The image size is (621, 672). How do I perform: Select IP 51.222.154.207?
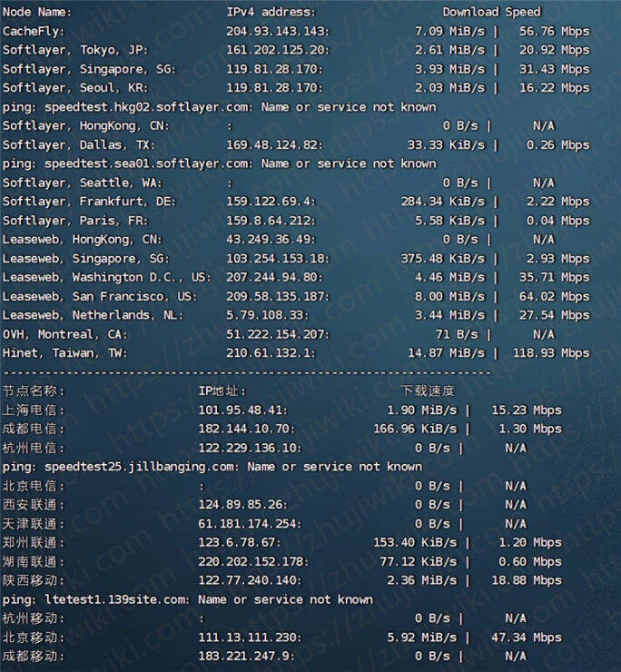[x=278, y=334]
